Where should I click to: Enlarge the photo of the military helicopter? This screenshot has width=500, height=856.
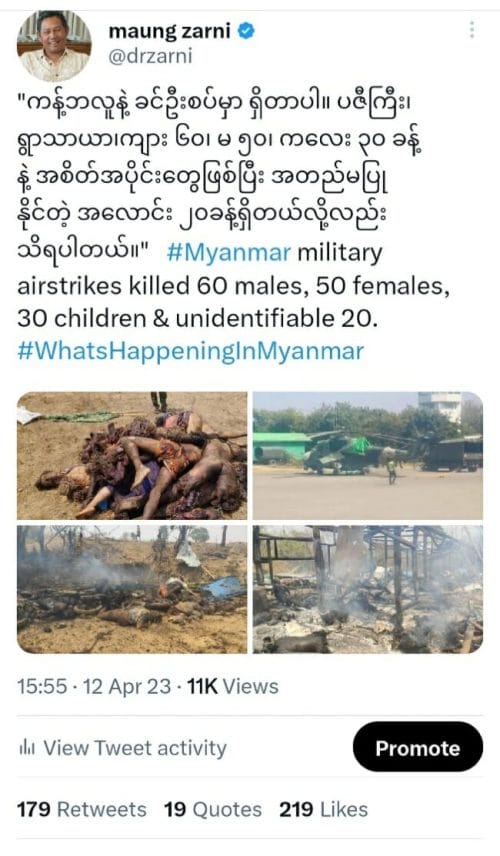coord(367,455)
